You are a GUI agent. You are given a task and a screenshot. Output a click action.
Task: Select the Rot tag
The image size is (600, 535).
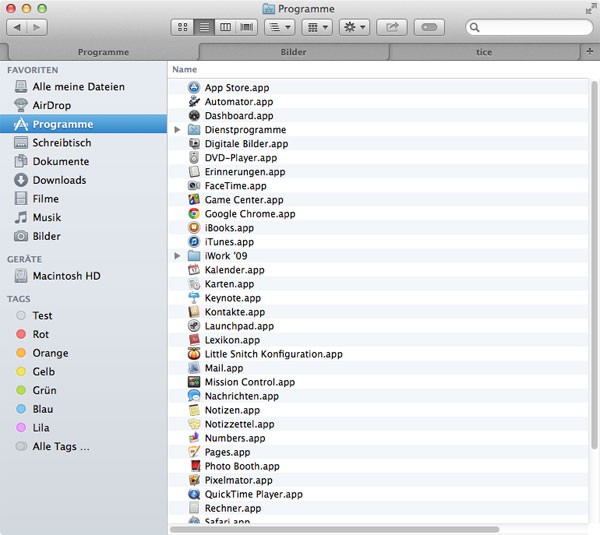[83, 334]
